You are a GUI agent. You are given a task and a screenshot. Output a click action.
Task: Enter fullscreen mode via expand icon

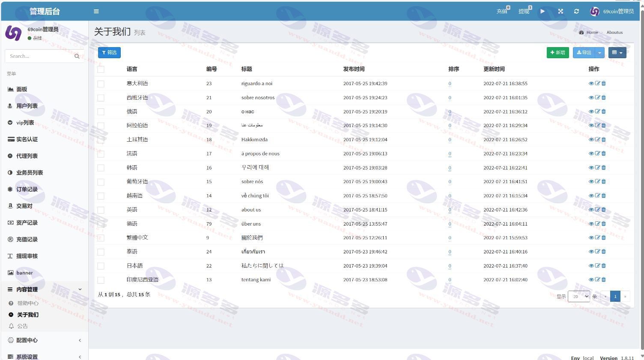tap(561, 11)
